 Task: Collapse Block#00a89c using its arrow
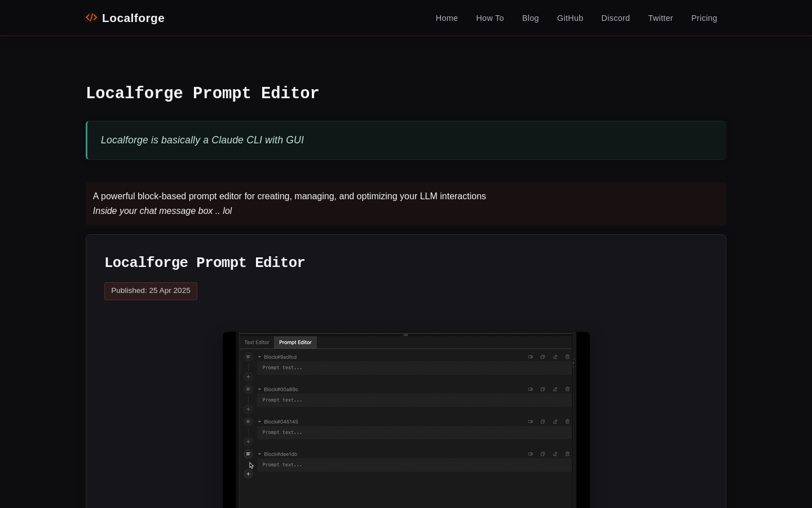point(259,389)
